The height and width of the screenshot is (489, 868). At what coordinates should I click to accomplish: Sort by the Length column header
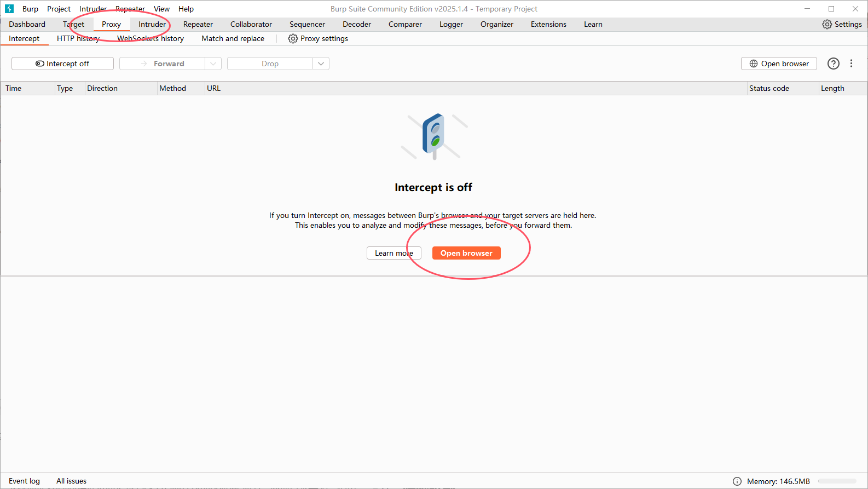coord(842,88)
